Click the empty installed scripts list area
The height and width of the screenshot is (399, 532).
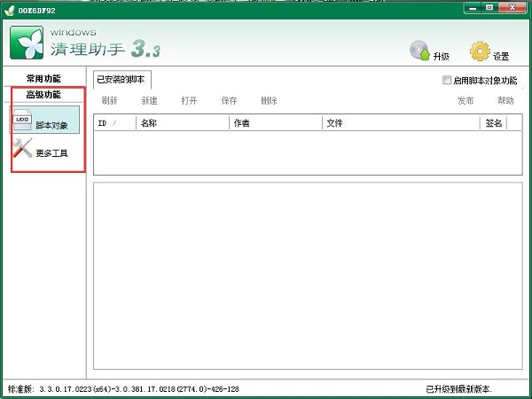tap(308, 153)
